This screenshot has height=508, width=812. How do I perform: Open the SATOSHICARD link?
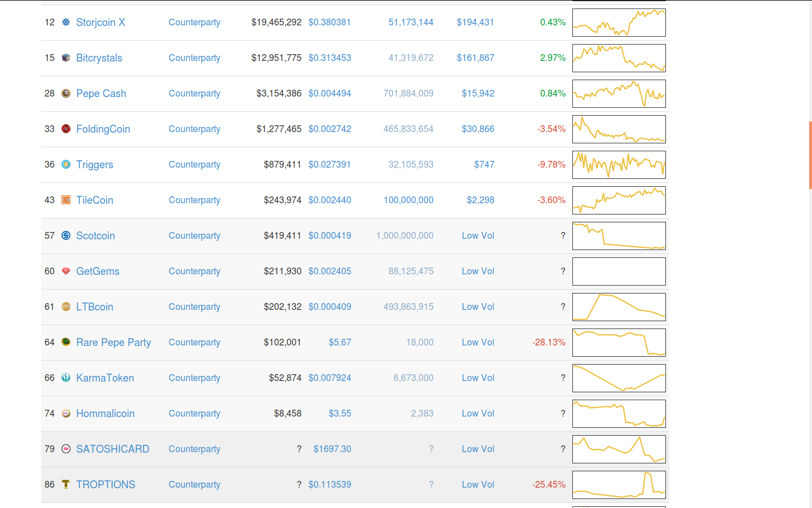[x=113, y=449]
